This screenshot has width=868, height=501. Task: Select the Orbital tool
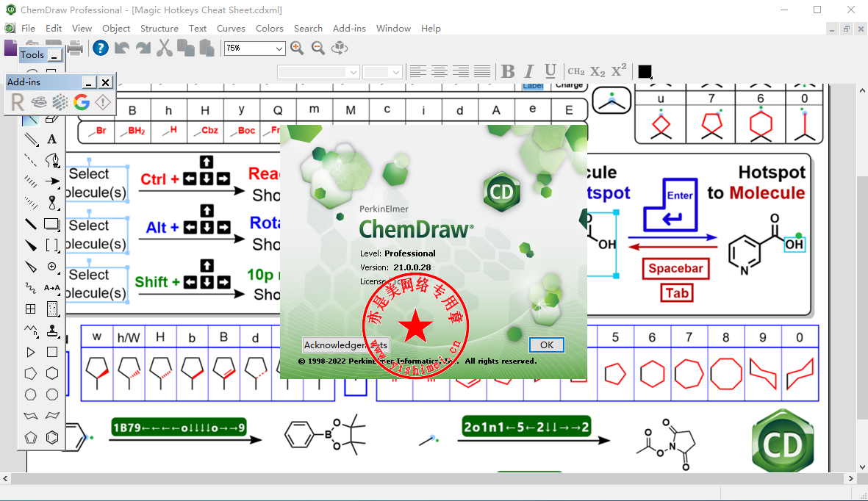(x=52, y=203)
